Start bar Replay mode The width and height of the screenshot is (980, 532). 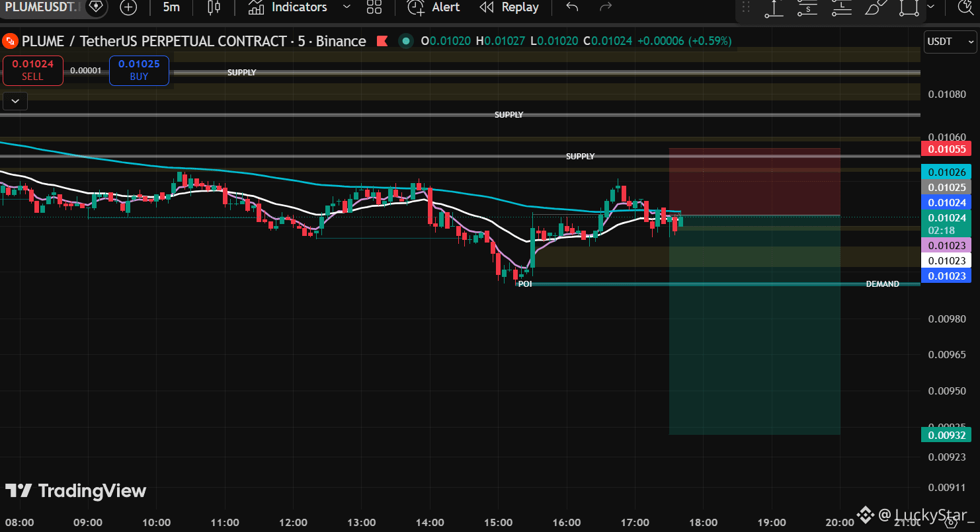tap(509, 7)
